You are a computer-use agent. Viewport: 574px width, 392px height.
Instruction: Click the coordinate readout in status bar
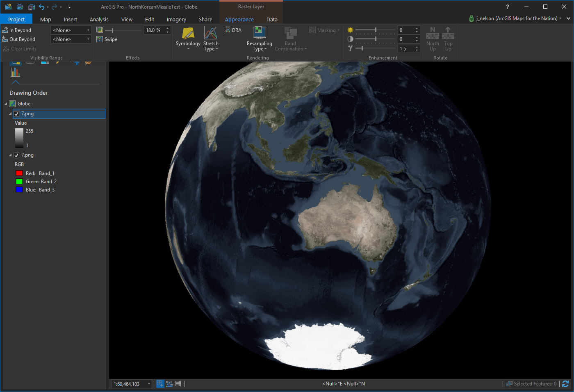pyautogui.click(x=344, y=384)
